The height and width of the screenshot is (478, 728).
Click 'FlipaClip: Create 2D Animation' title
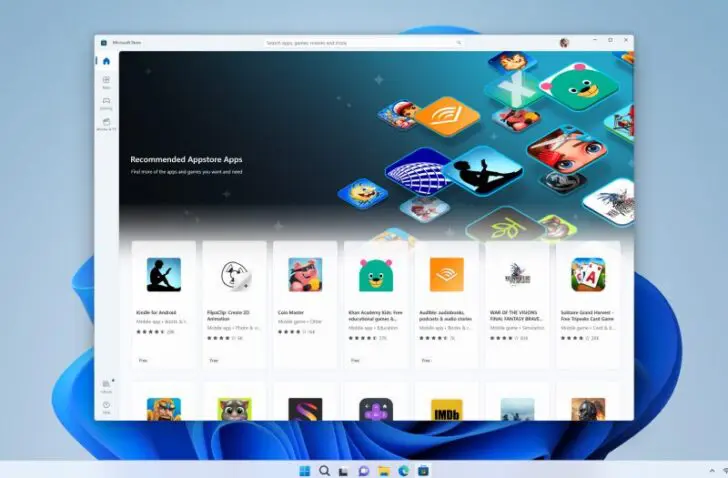(228, 316)
